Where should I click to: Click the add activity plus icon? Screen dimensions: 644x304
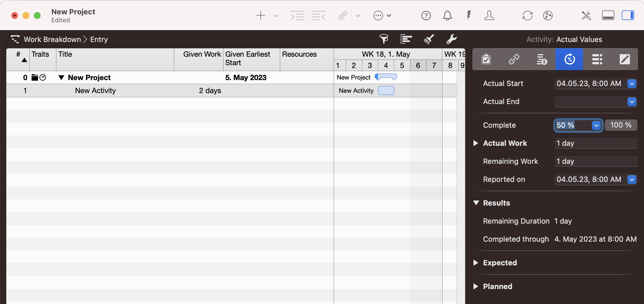click(260, 16)
